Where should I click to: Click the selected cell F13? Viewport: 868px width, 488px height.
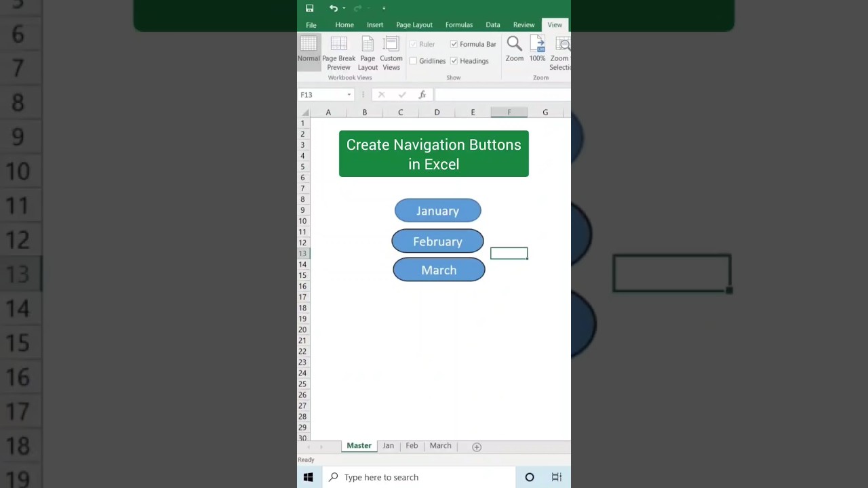click(509, 253)
